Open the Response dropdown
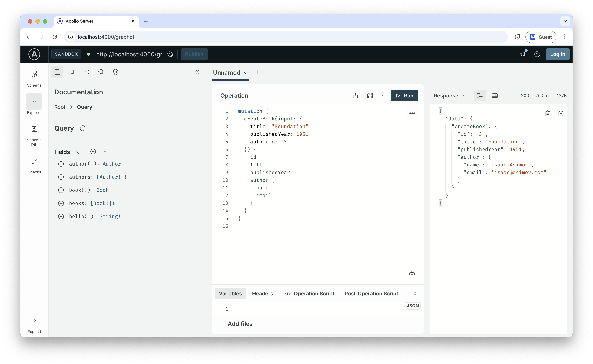Screen dimensions: 593x364 point(450,96)
